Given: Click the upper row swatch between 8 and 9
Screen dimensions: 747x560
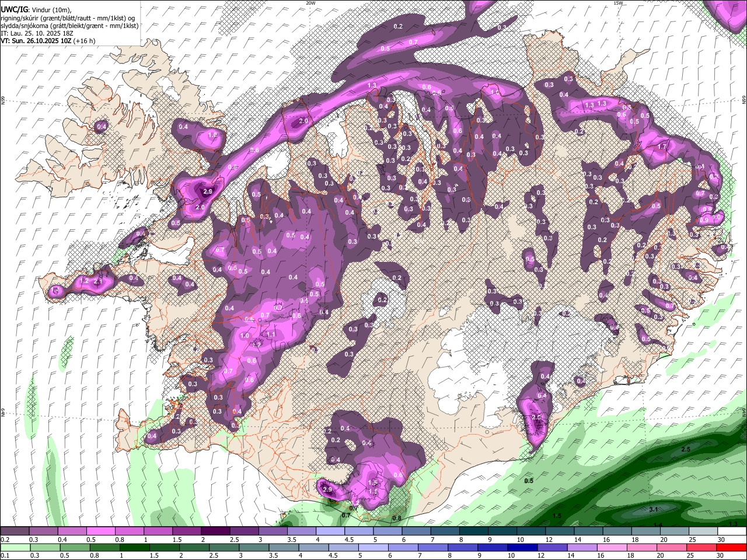Looking at the screenshot, I should 474,531.
